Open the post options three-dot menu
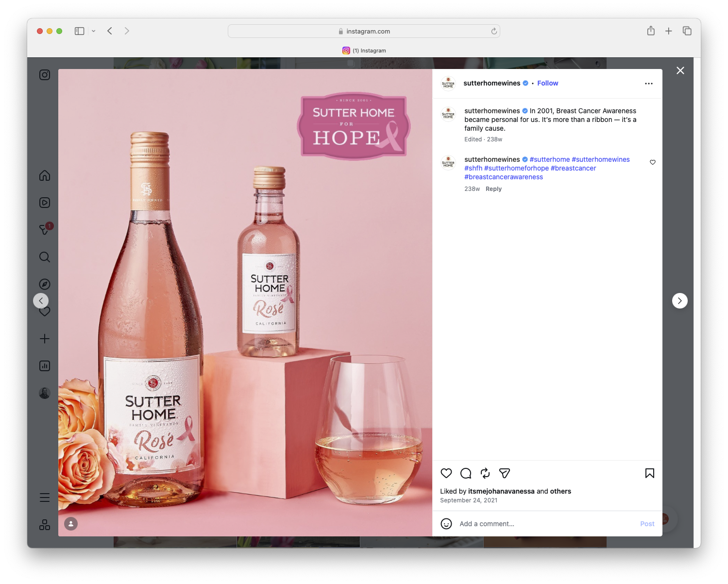The height and width of the screenshot is (584, 728). click(x=649, y=83)
